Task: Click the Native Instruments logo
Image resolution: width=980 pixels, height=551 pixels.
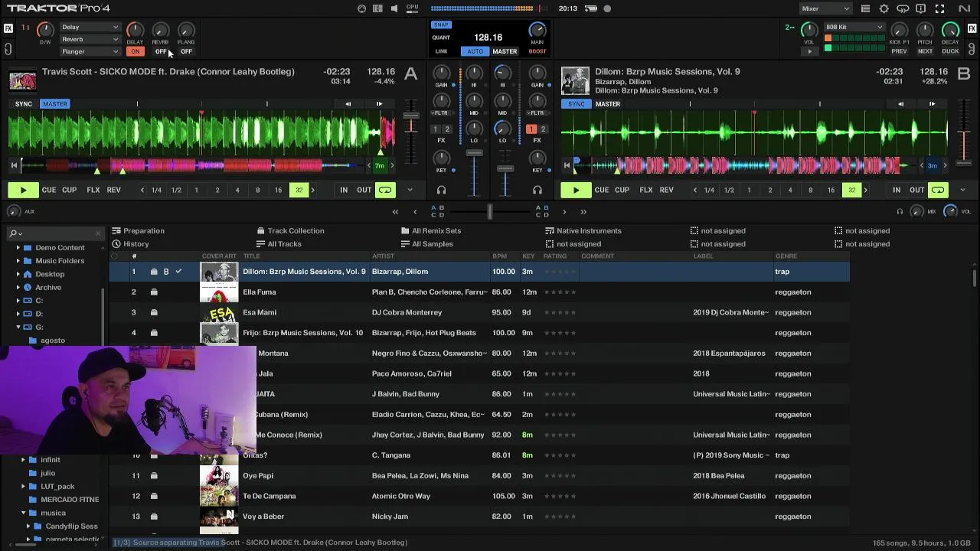Action: coord(963,8)
